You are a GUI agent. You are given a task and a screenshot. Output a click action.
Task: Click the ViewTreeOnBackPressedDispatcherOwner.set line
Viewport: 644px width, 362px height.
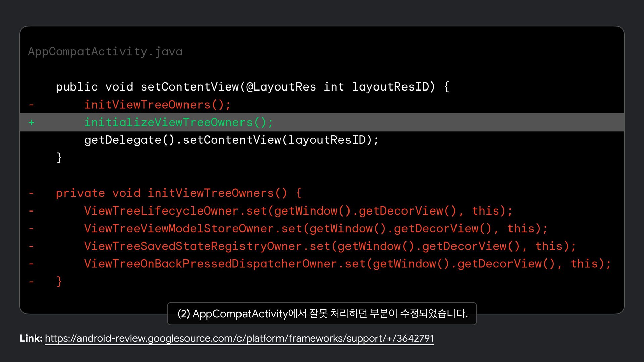coord(347,264)
